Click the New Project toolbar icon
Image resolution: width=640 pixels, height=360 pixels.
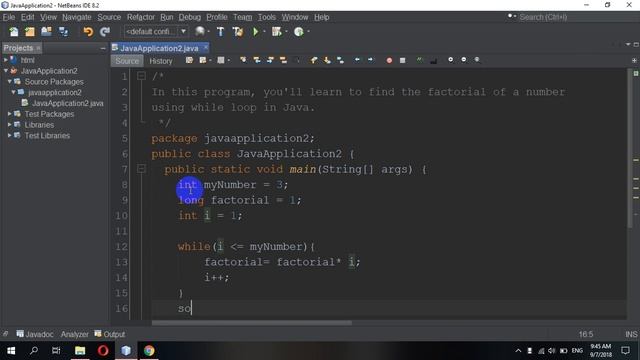pyautogui.click(x=30, y=32)
